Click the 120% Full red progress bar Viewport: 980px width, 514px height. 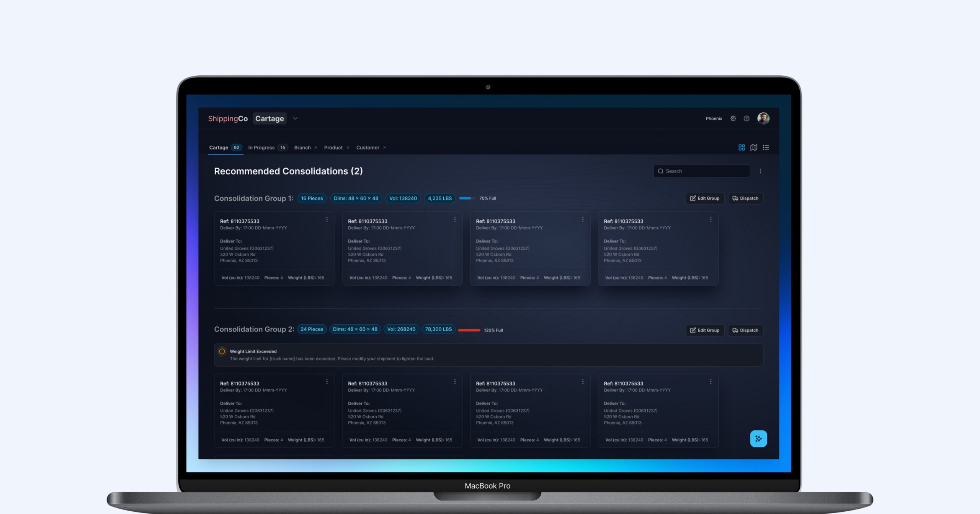tap(469, 330)
